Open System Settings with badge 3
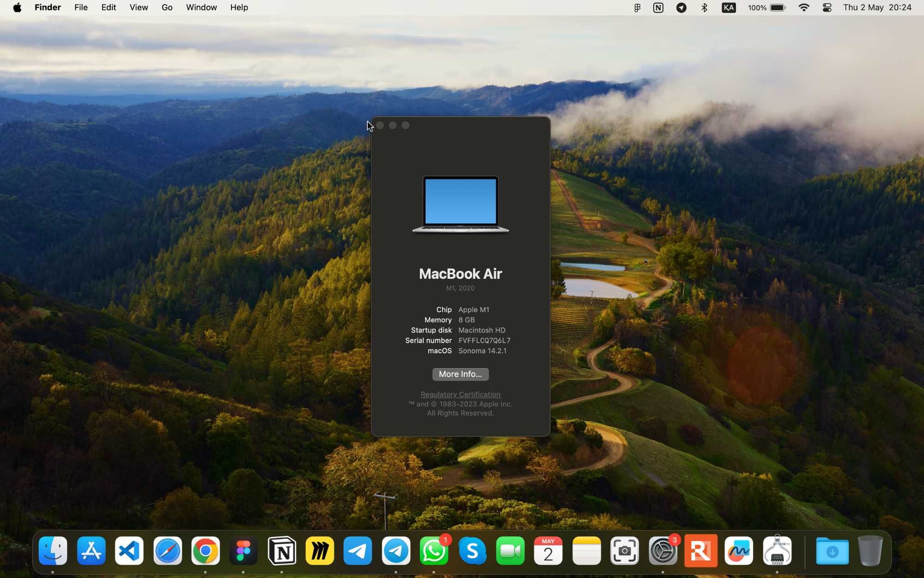The image size is (924, 578). 663,551
